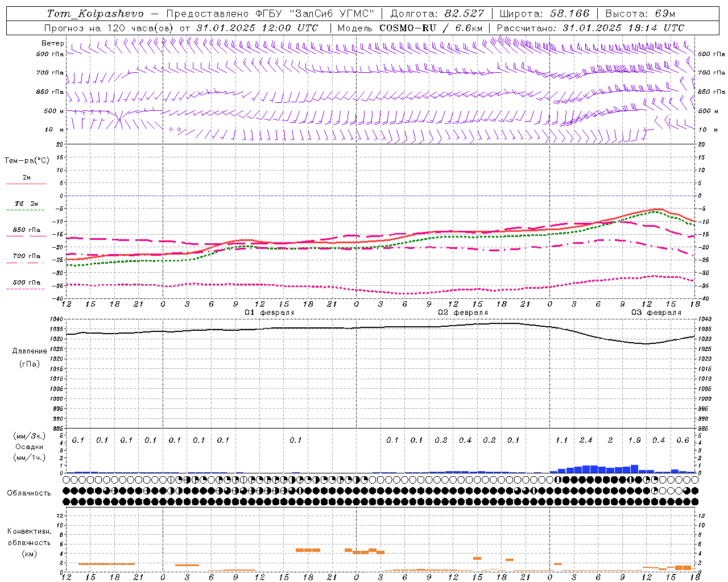
Task: Click the 'Конвективн.' convective cloud label
Action: 29,531
